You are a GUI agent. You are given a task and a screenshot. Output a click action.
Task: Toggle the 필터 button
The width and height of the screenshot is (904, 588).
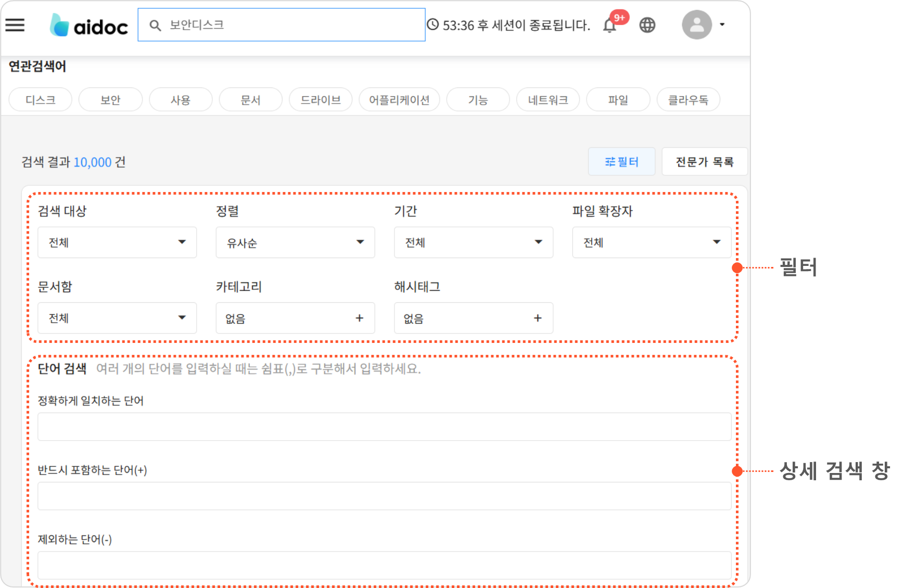point(621,162)
